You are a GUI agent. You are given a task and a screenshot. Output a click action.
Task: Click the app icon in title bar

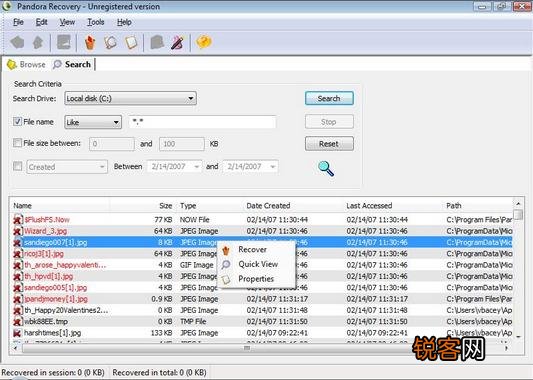point(6,6)
